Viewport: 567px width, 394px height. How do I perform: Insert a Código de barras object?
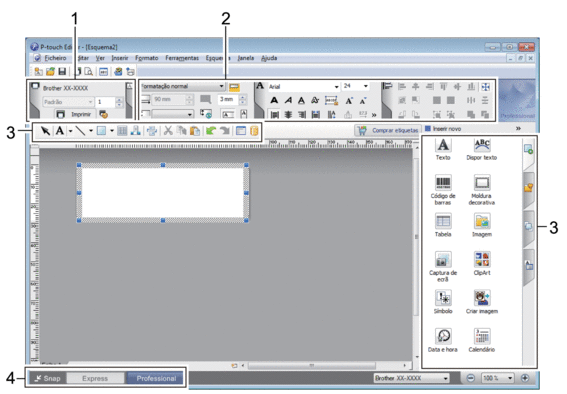443,190
